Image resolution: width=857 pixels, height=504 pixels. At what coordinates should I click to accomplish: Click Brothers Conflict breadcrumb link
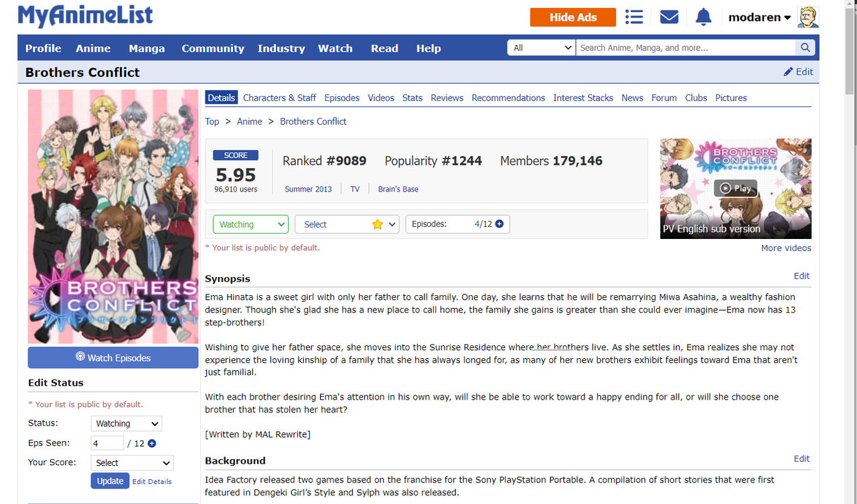(x=313, y=121)
